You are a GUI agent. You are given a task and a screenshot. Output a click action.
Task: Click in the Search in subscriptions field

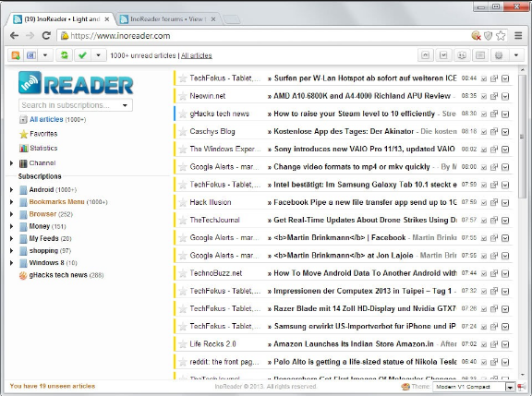tap(70, 105)
